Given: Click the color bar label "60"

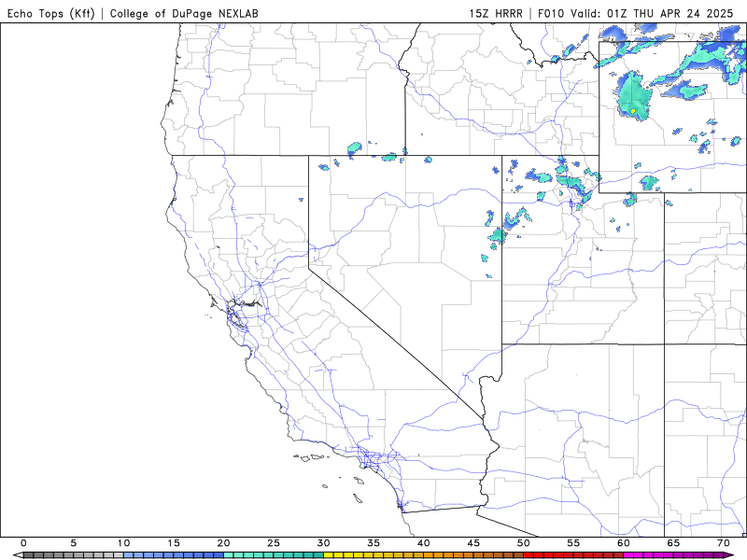Looking at the screenshot, I should click(624, 543).
